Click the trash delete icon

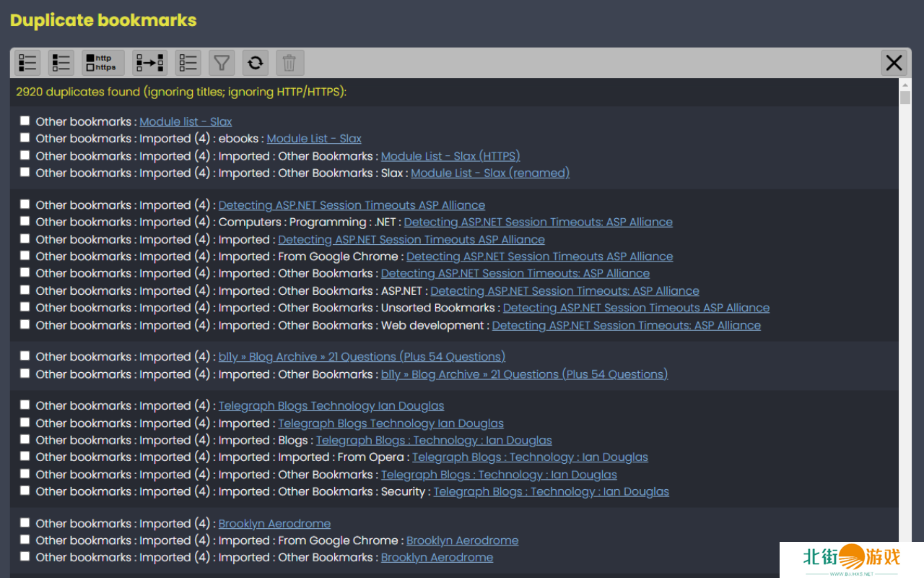tap(289, 63)
